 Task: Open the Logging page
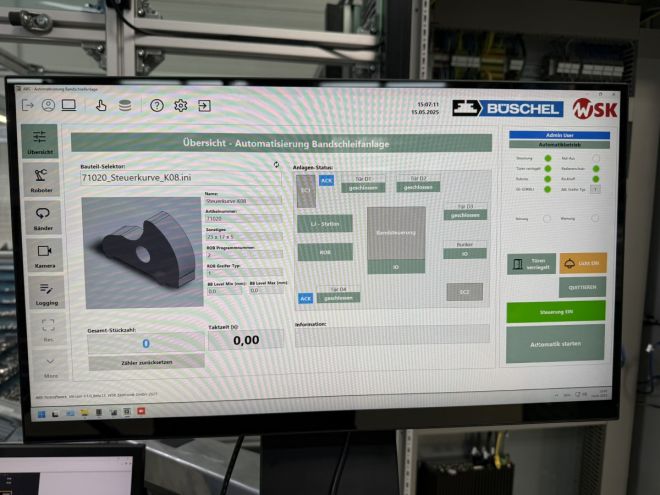tap(46, 293)
